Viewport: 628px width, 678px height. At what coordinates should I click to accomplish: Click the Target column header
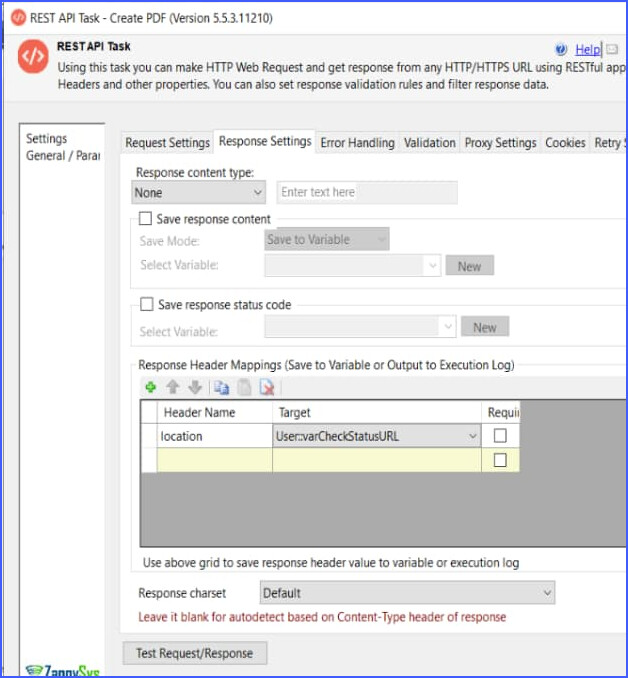(x=377, y=413)
